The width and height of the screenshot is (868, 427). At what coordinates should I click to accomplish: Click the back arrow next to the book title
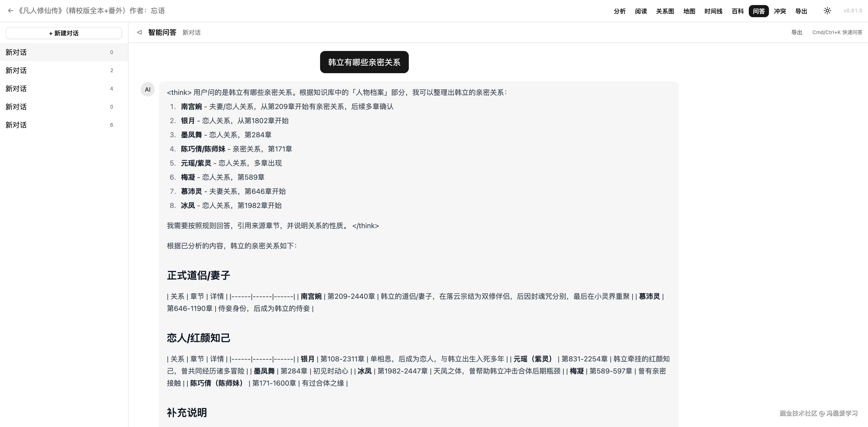tap(10, 10)
